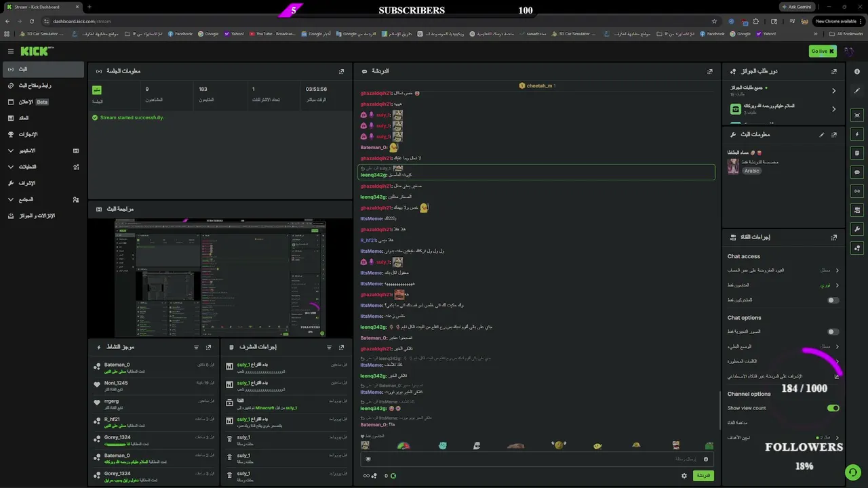Select the Bateman_0 activity feed entry at top
This screenshot has width=868, height=488.
153,367
